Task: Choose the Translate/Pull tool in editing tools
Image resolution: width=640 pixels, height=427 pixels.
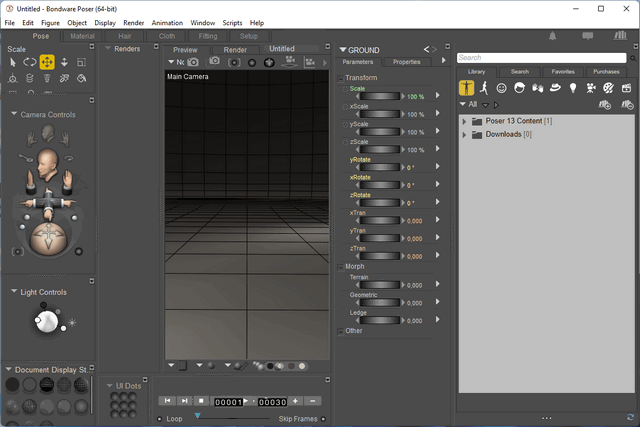Action: click(47, 62)
